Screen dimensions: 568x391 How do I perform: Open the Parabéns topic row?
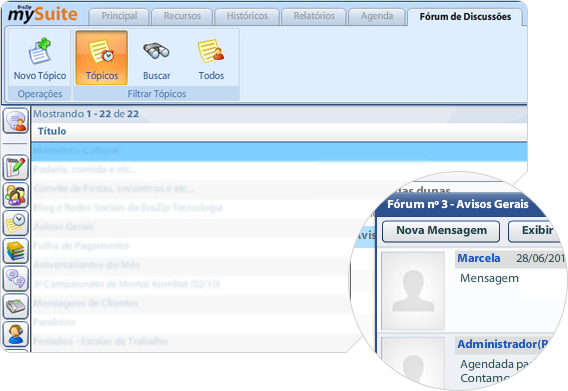[54, 322]
